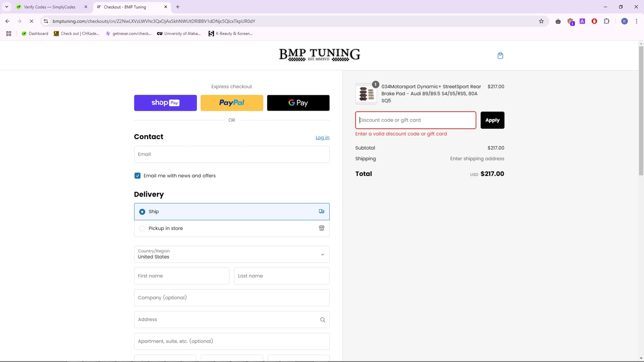Open new tab with plus button
The image size is (644, 362).
178,7
